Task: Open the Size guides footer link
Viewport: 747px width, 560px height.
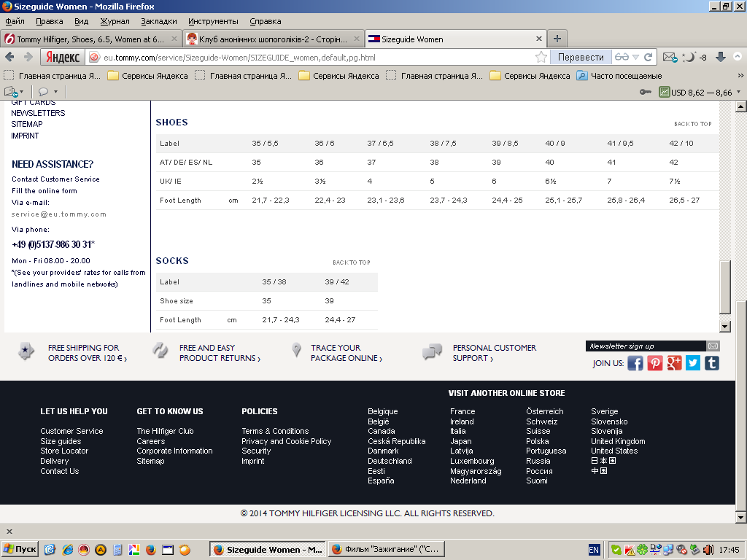Action: (x=61, y=441)
